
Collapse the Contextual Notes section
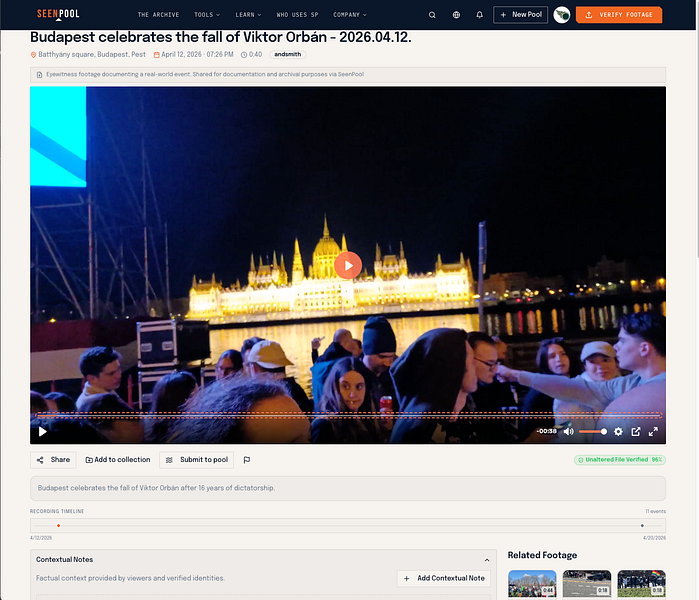point(487,560)
